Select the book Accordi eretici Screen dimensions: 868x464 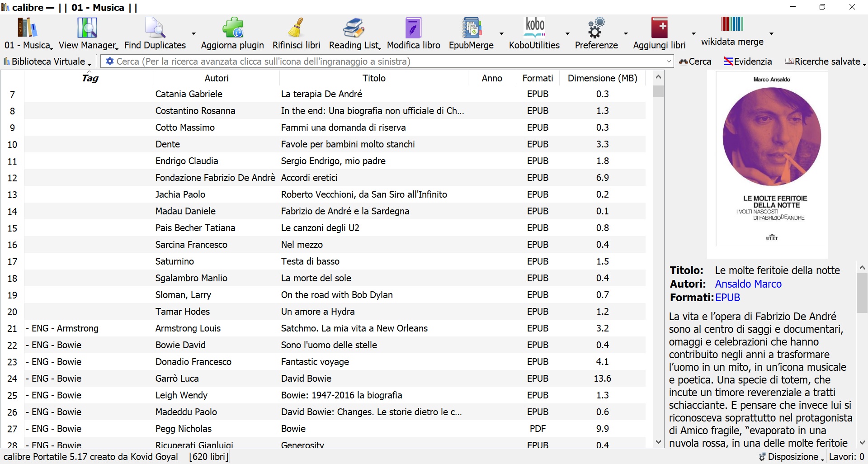(309, 178)
